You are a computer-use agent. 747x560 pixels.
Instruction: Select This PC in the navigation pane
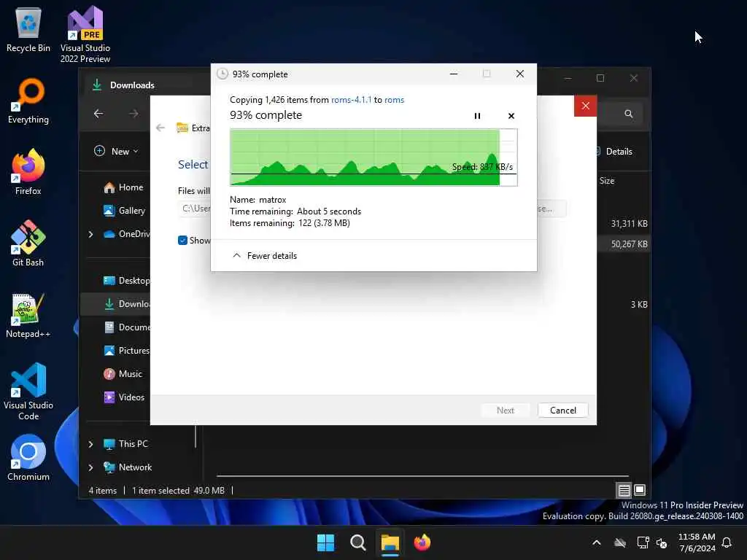(125, 444)
